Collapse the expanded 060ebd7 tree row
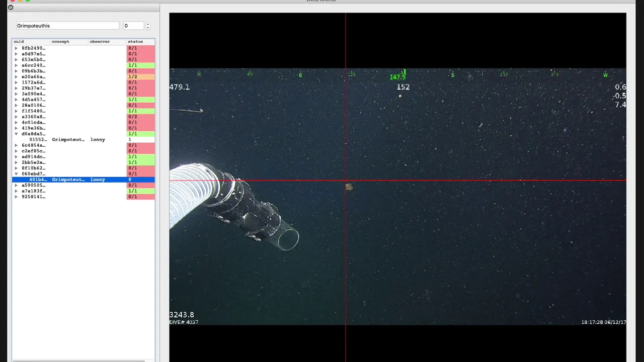The width and height of the screenshot is (644, 362). (16, 174)
